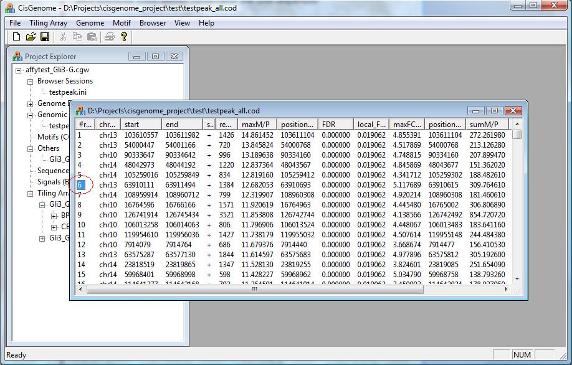Click the local_F... column header

pyautogui.click(x=371, y=124)
